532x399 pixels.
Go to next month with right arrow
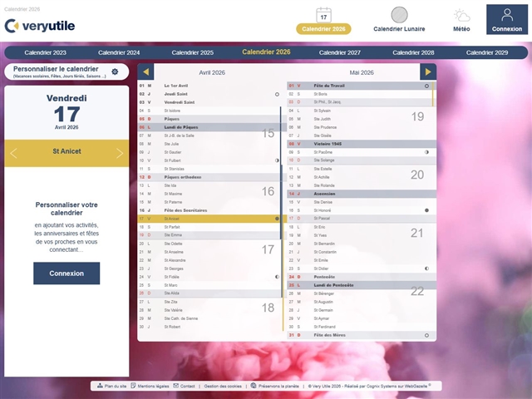coord(428,72)
